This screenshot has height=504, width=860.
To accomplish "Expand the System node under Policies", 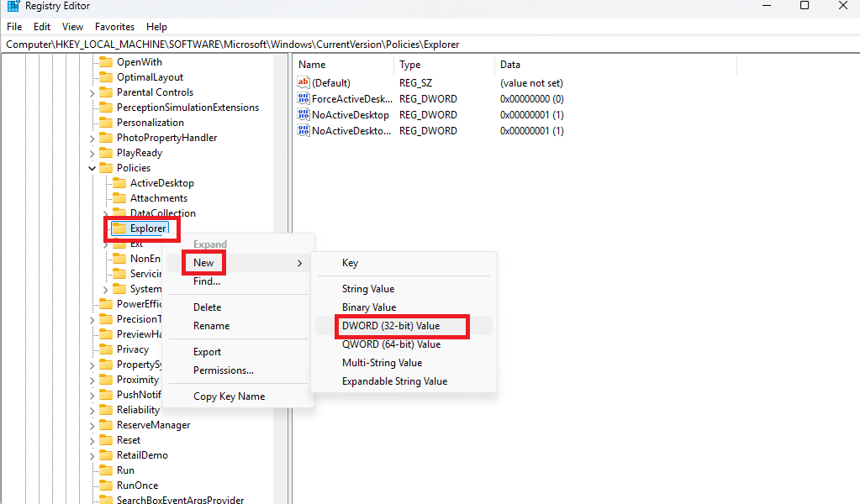I will tap(106, 290).
